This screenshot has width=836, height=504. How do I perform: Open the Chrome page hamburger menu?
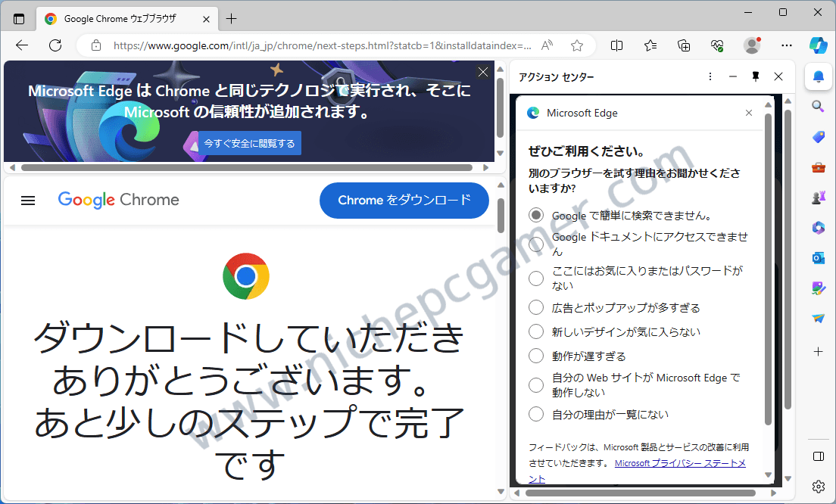(28, 201)
